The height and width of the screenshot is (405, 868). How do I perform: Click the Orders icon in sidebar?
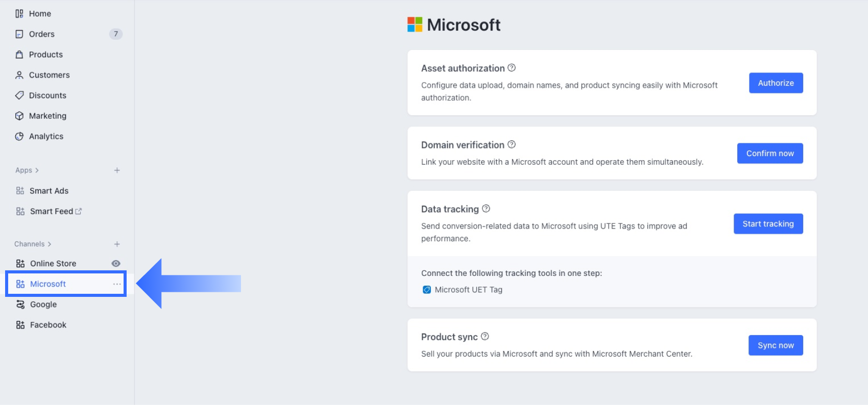coord(19,34)
